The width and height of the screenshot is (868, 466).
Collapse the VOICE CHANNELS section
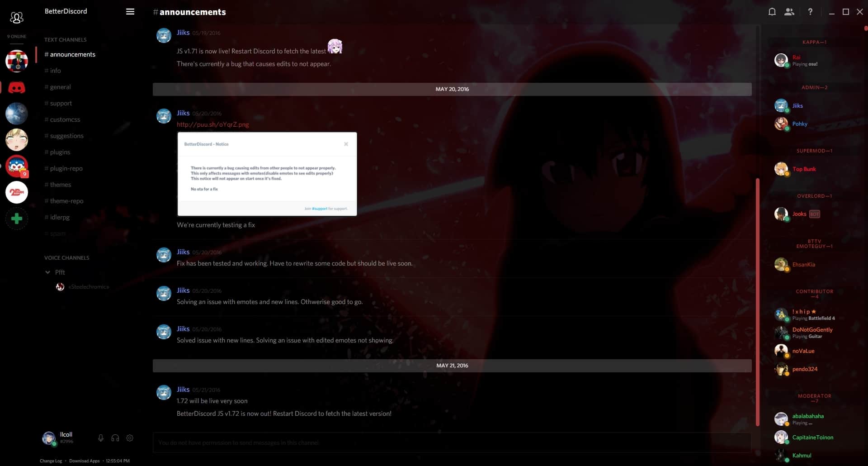click(67, 258)
